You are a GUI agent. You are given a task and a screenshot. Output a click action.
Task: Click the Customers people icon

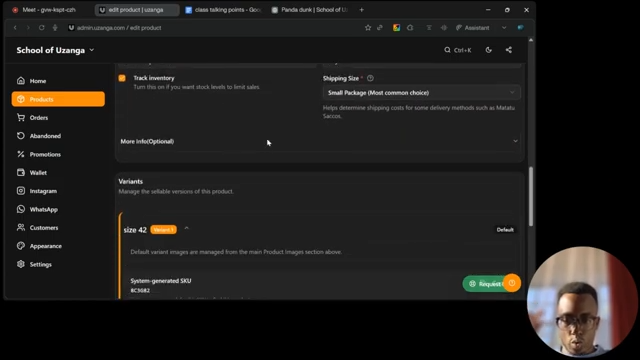pyautogui.click(x=21, y=227)
